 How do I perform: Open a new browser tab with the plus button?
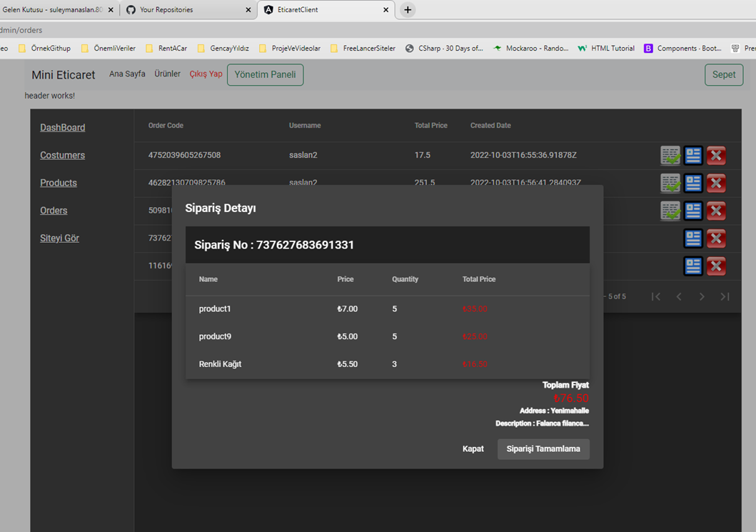point(407,10)
